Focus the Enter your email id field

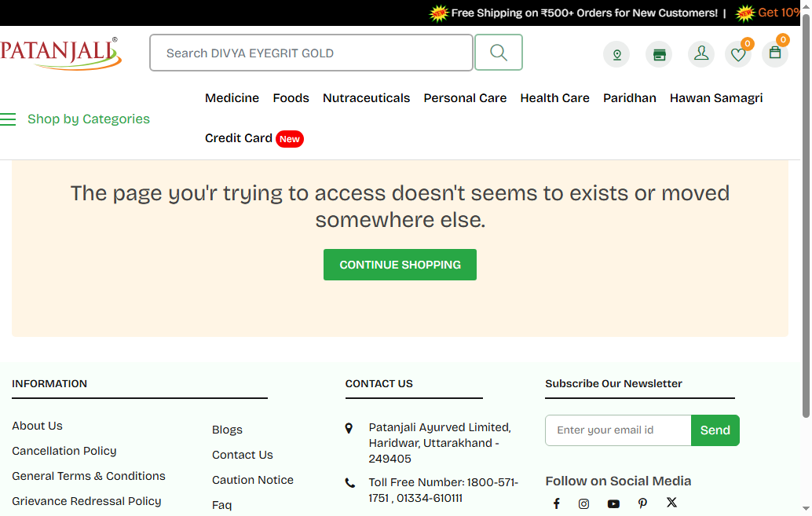click(x=618, y=430)
